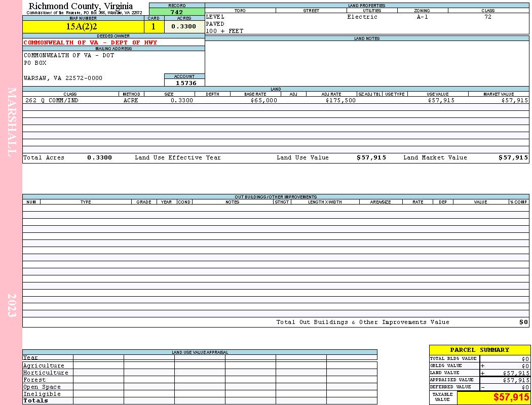Click the card number 1 cell

(x=154, y=27)
